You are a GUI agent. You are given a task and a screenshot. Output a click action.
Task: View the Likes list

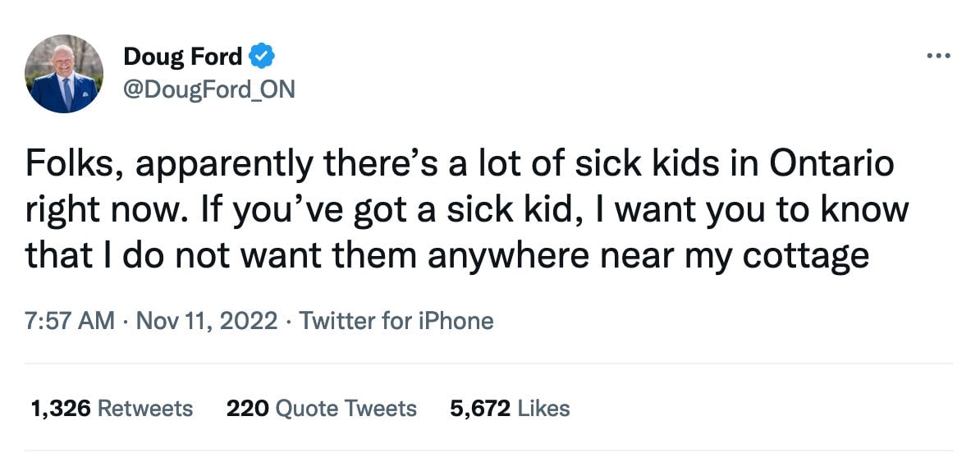(x=509, y=408)
